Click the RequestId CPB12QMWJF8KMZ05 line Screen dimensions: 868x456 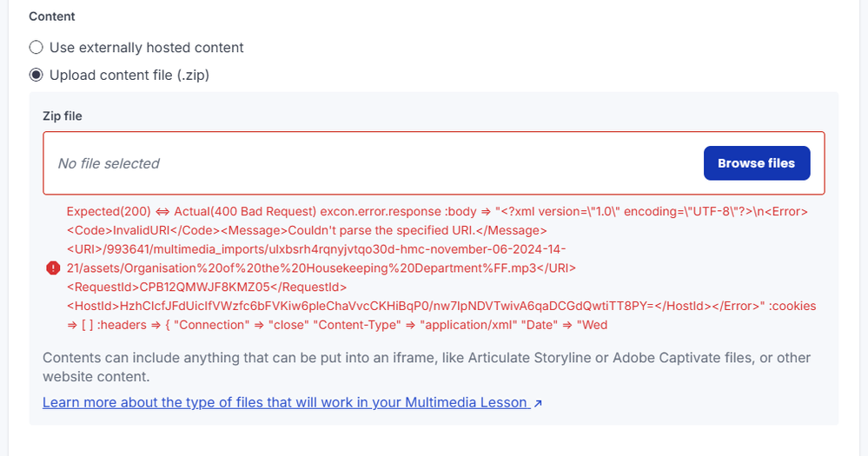click(x=206, y=287)
